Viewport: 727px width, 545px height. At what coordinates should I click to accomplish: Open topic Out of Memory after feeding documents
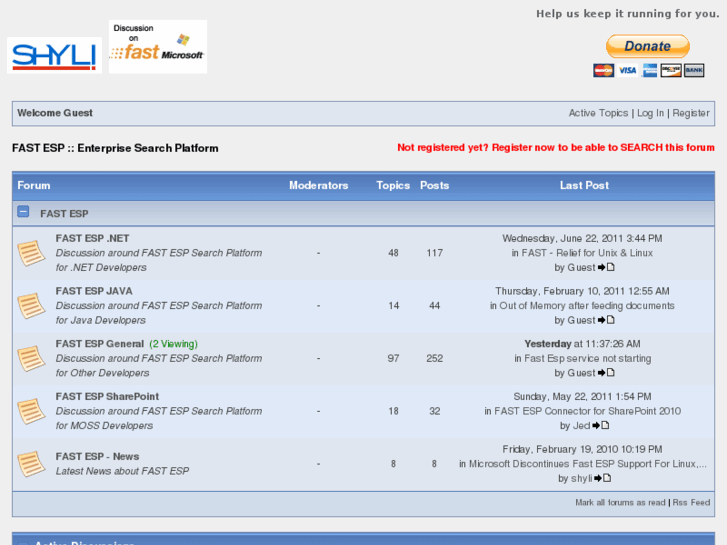(x=587, y=306)
